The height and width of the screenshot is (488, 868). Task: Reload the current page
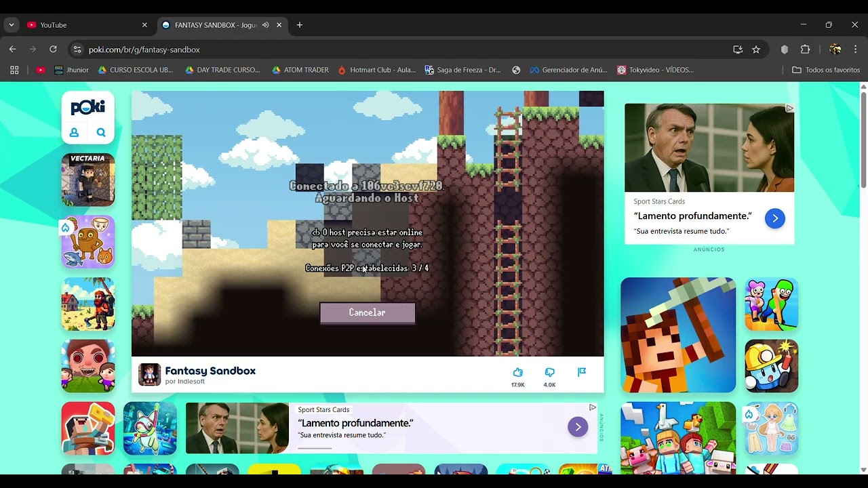click(53, 49)
